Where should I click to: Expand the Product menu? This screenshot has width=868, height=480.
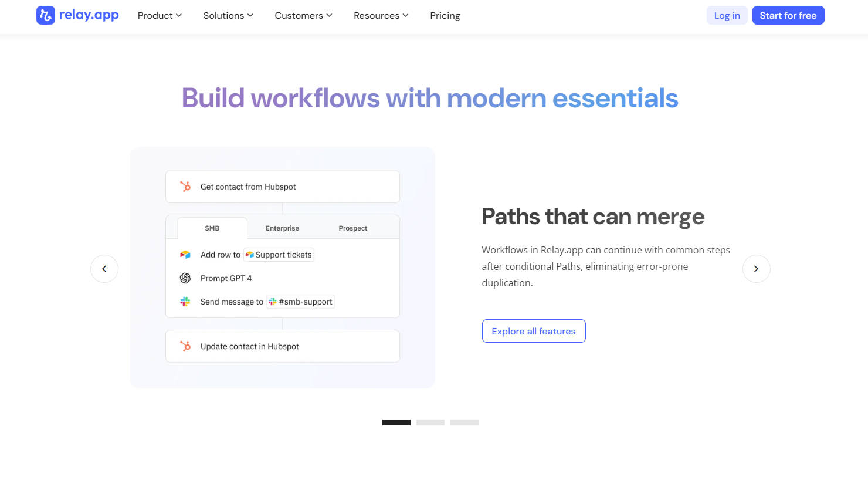(x=160, y=16)
